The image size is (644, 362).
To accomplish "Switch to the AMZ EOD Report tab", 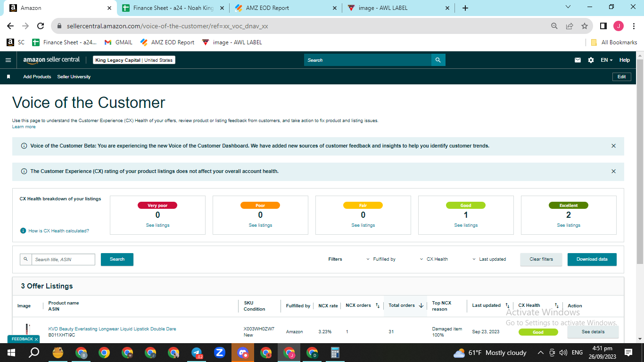I will pos(286,8).
